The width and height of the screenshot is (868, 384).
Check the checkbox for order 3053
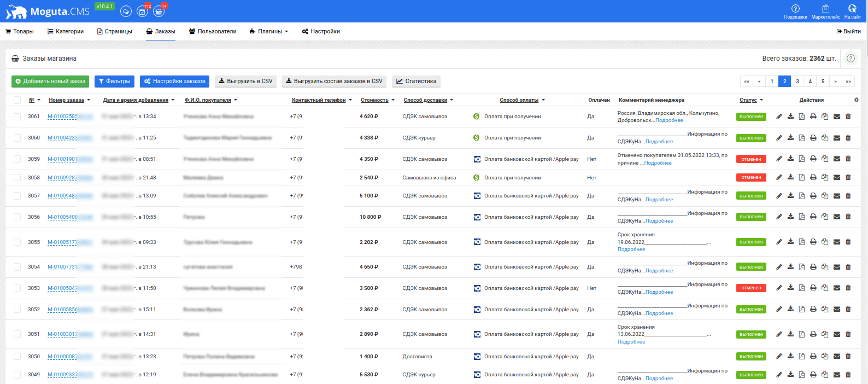tap(17, 288)
